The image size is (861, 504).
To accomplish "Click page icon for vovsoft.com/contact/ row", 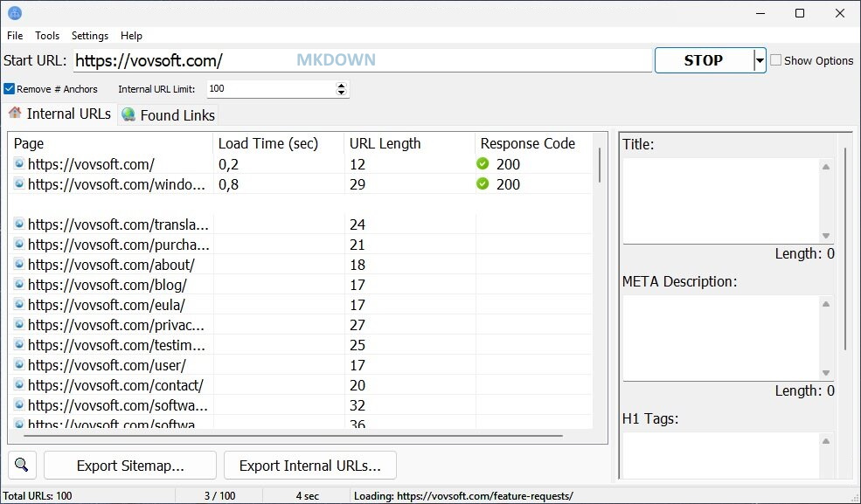I will point(19,384).
